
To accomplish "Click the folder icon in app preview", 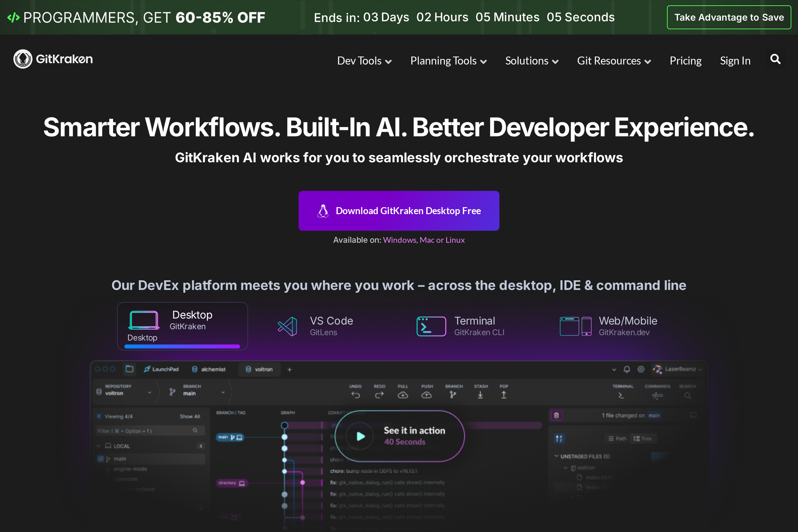I will coord(130,369).
